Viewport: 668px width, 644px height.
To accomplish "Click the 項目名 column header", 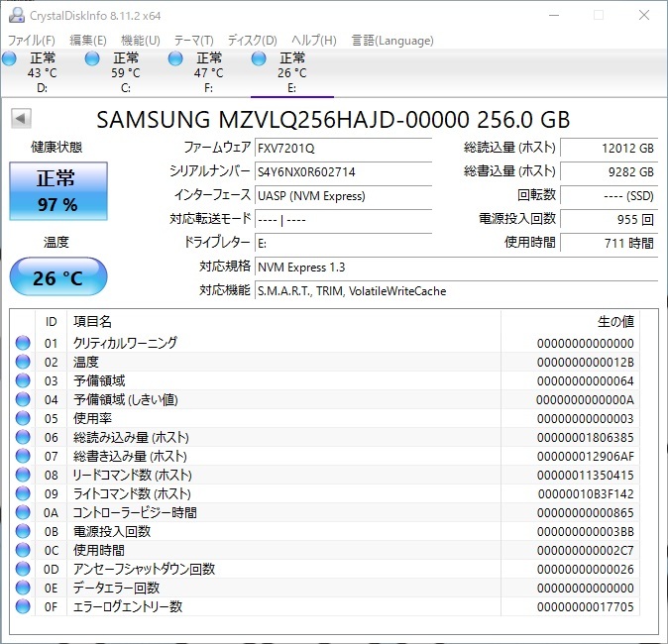I will (92, 321).
